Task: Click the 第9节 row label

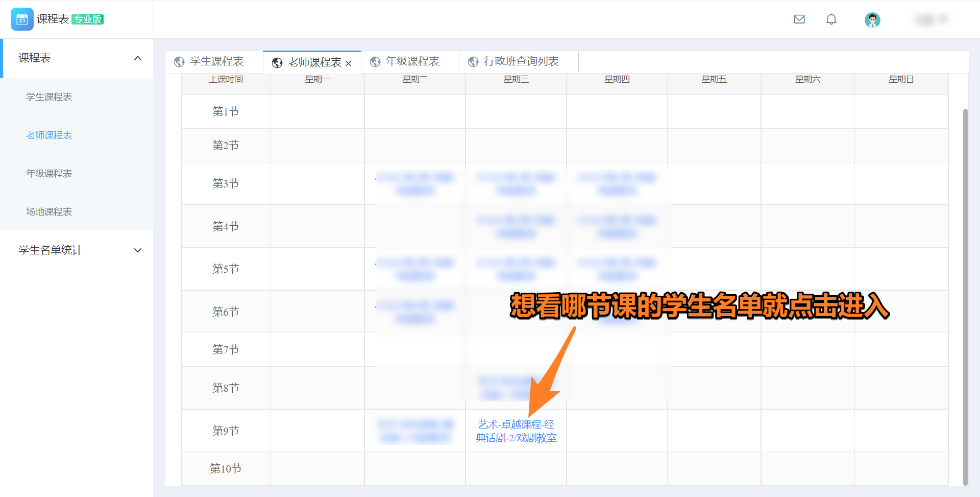Action: click(x=226, y=431)
